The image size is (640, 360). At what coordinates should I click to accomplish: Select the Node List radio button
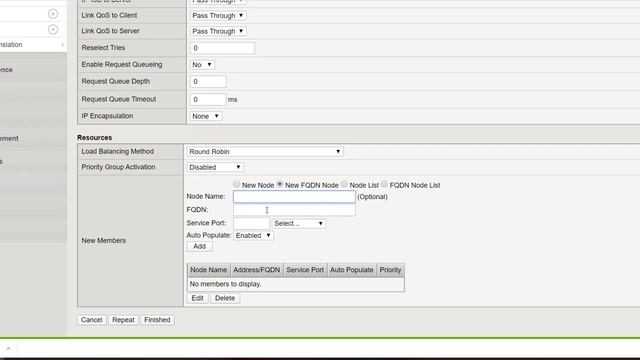(x=344, y=184)
